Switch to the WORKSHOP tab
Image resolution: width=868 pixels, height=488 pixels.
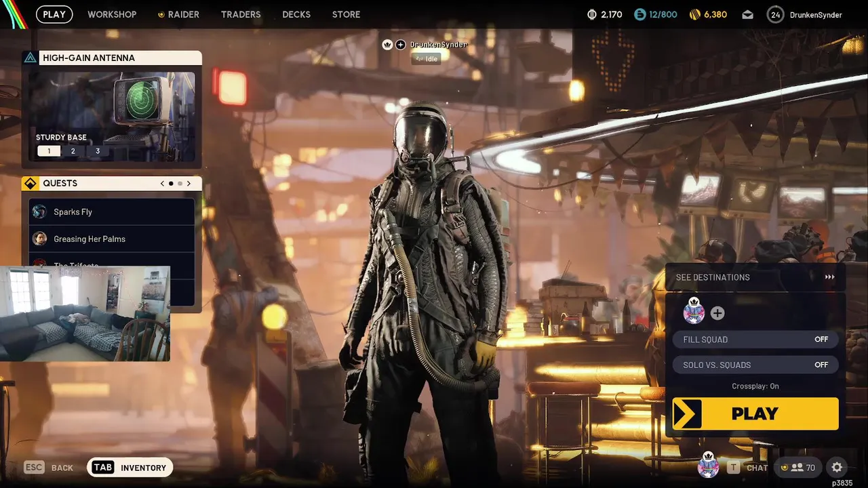(112, 14)
